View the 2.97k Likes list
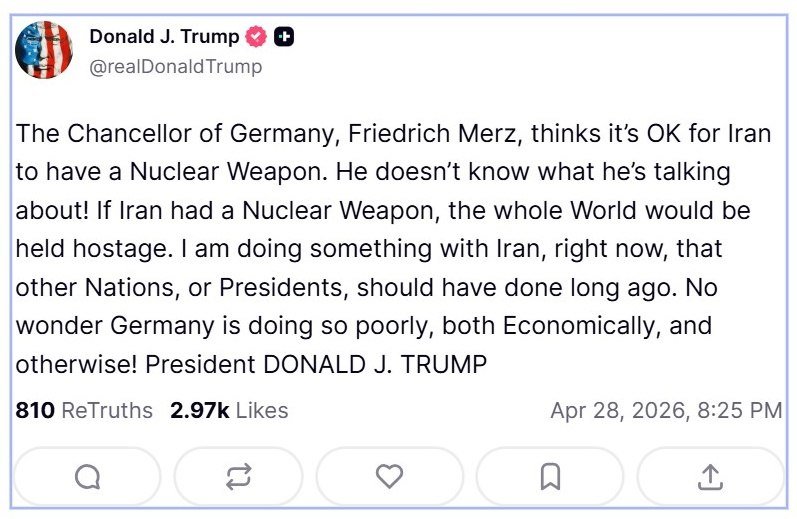Screen dimensions: 797x519 pyautogui.click(x=229, y=411)
